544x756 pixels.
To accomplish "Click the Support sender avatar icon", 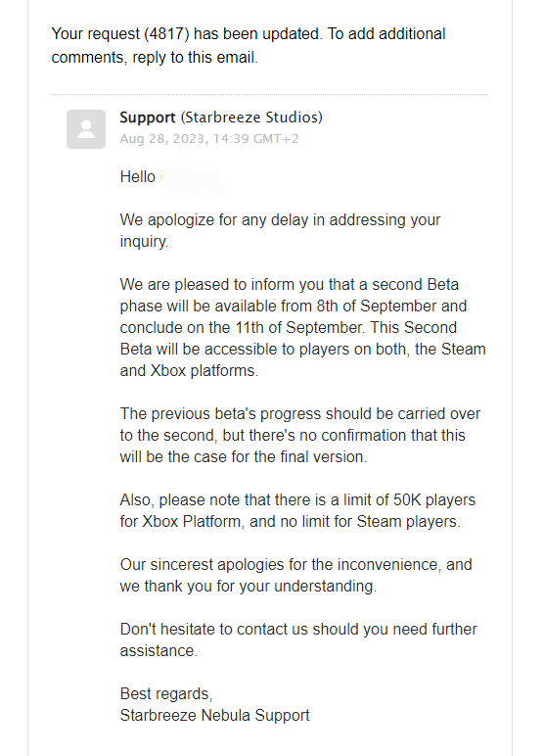I will pos(86,129).
